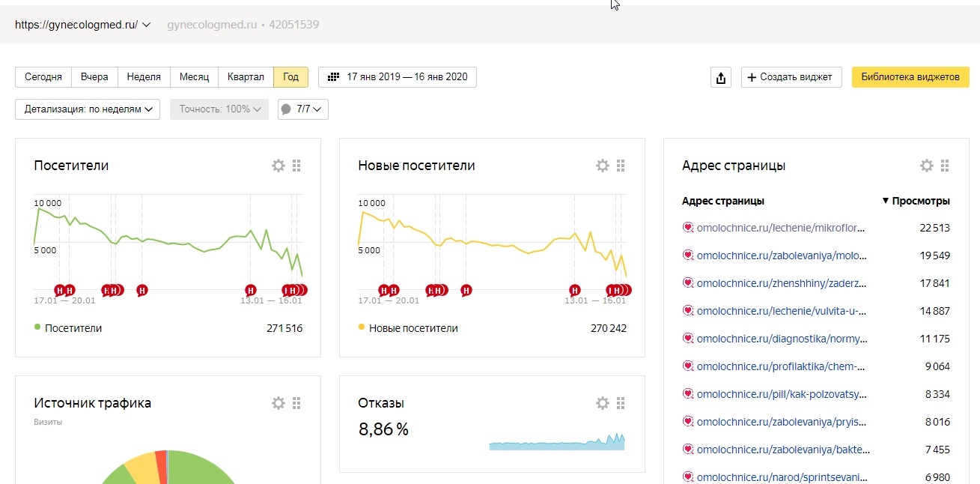This screenshot has height=484, width=980.
Task: Click favicon next to vulvita-u page link
Action: (x=688, y=311)
